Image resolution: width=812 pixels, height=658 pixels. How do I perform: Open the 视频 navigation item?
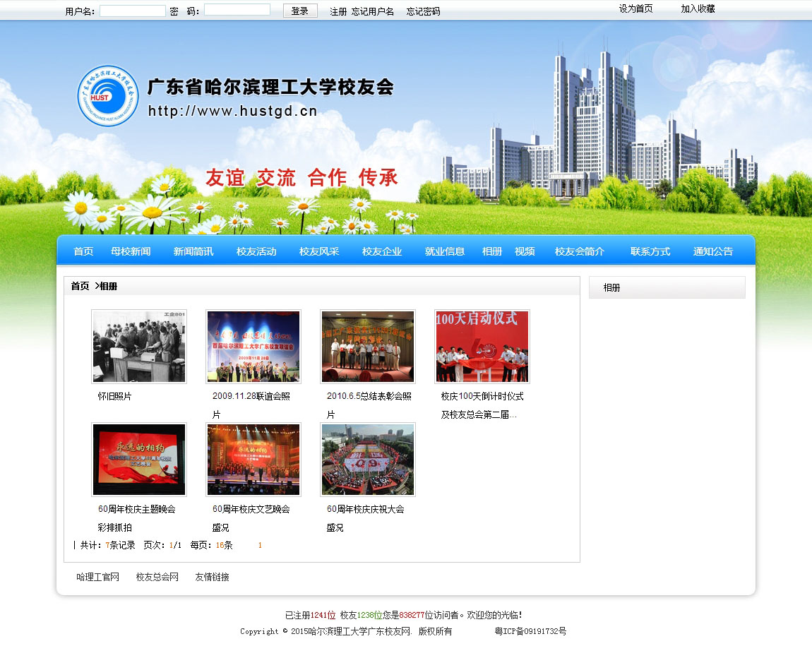point(525,251)
